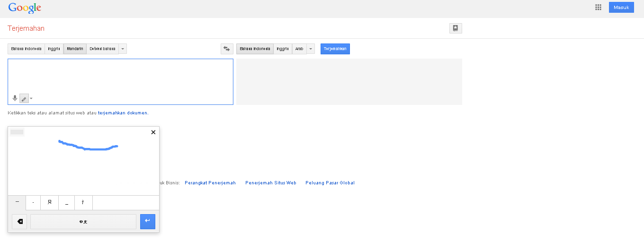Image resolution: width=644 pixels, height=242 pixels.
Task: Open input tools dropdown arrow beside pencil
Action: pyautogui.click(x=31, y=99)
